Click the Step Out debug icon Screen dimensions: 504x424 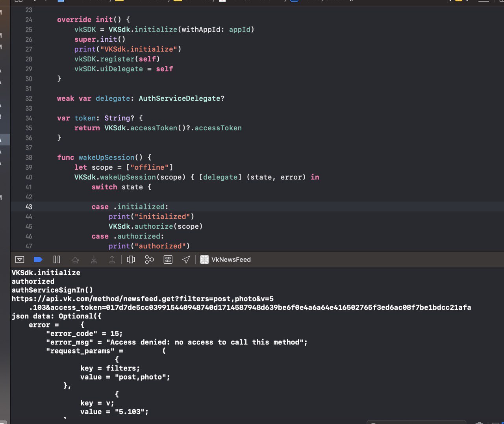[112, 259]
